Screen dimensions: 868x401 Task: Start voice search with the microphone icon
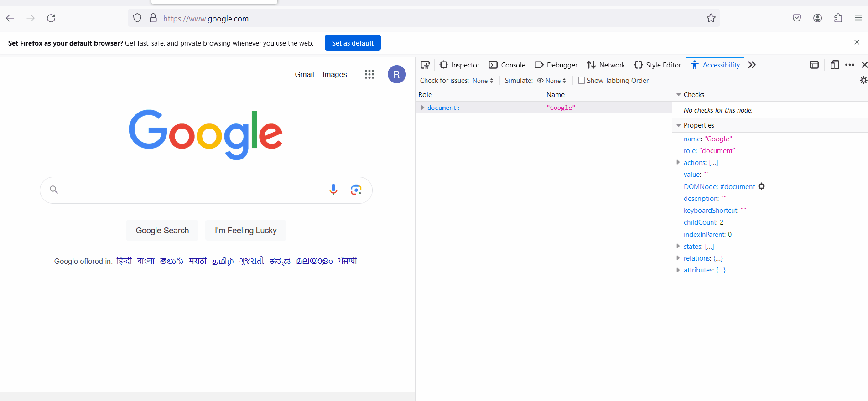click(333, 190)
